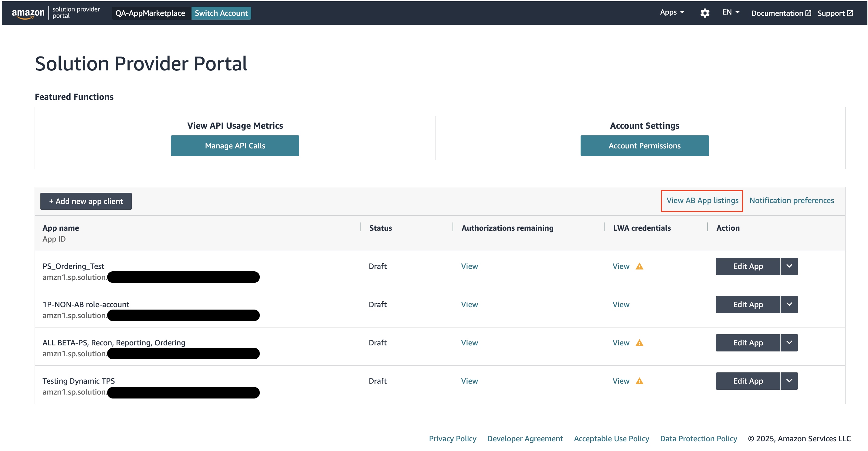View authorizations remaining for PS_Ordering_Test
The height and width of the screenshot is (451, 868).
pos(470,266)
